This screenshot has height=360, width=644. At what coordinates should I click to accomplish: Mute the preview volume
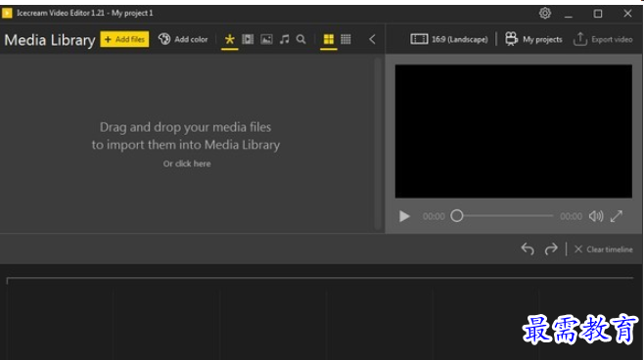(x=596, y=216)
